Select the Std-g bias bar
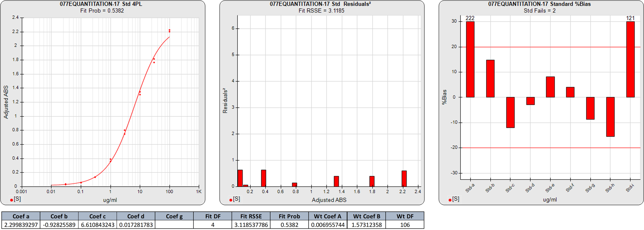644x230 pixels. coord(590,108)
